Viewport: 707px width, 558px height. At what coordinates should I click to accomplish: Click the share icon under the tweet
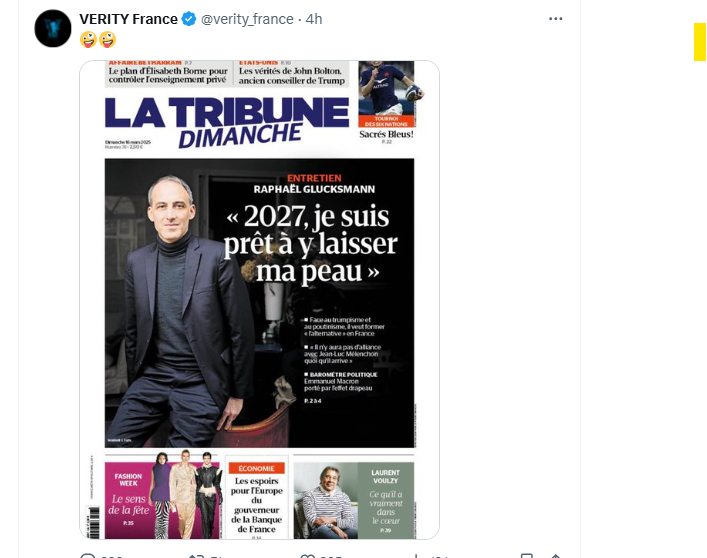pos(556,556)
